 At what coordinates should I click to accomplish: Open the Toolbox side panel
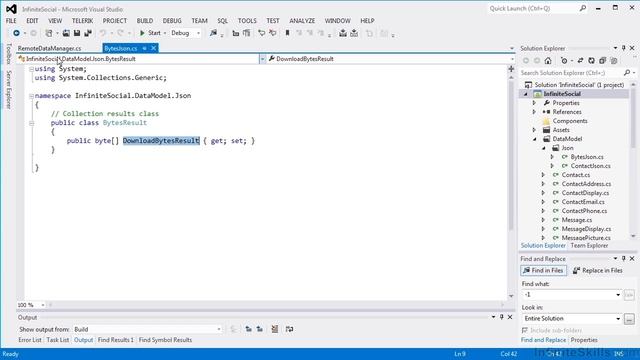(x=9, y=53)
